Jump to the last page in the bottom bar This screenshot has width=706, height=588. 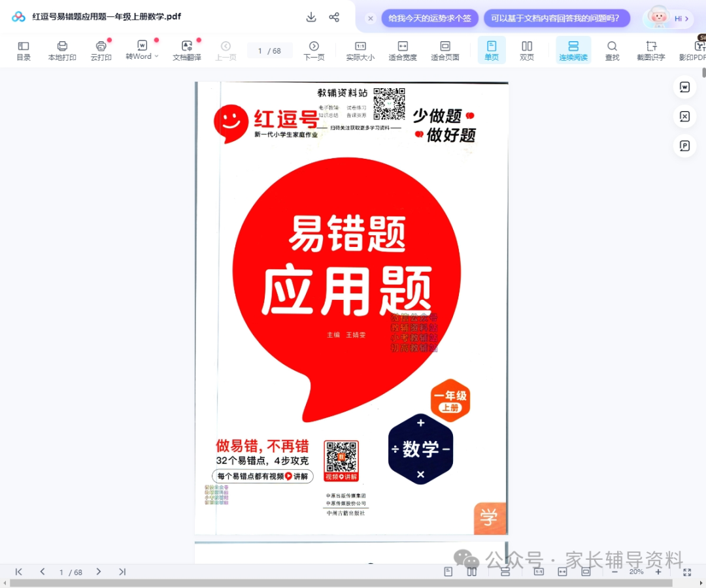(122, 572)
